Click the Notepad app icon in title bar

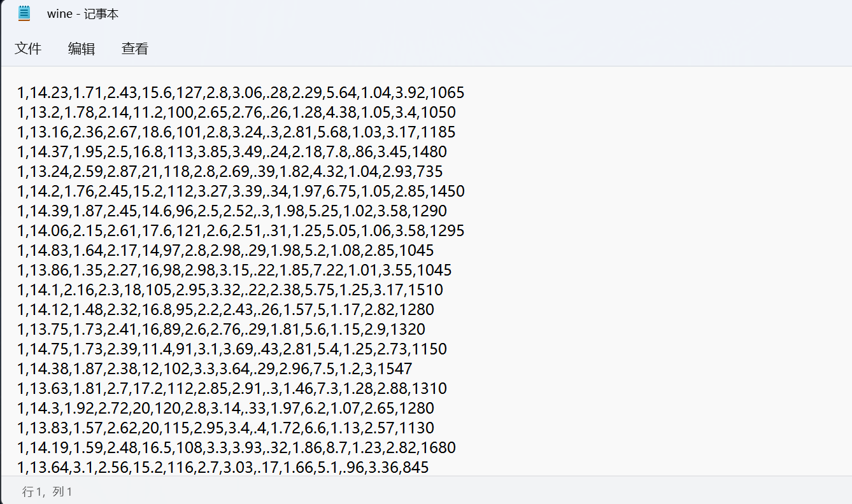click(x=24, y=14)
